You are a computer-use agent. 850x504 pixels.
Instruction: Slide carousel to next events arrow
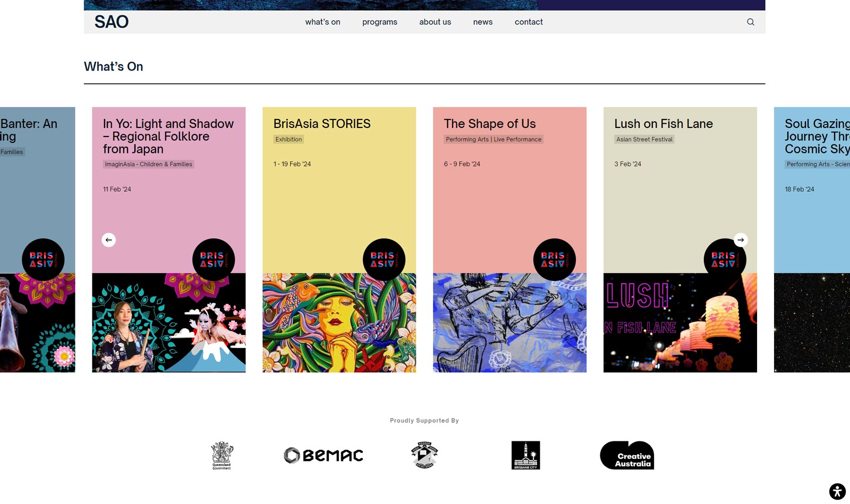click(741, 240)
